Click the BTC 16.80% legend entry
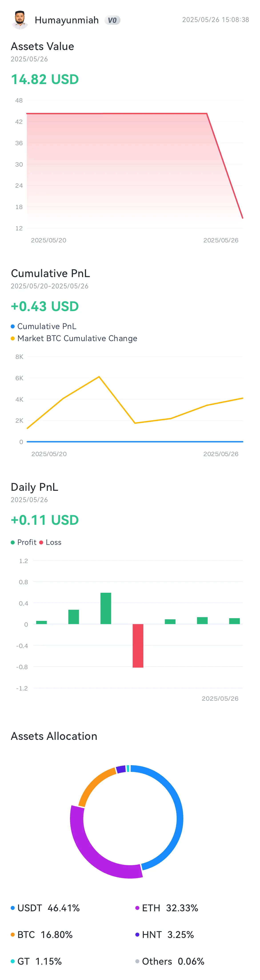Screen dimensions: 260x980 tap(41, 935)
